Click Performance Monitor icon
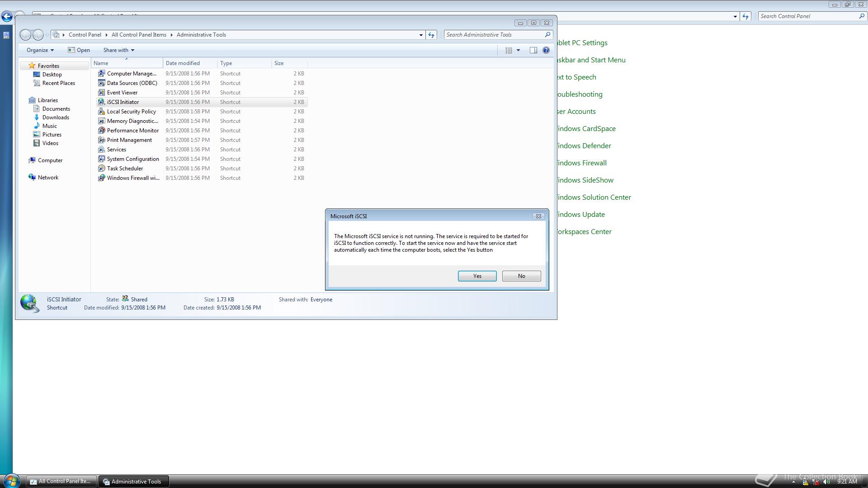868x488 pixels. click(102, 131)
